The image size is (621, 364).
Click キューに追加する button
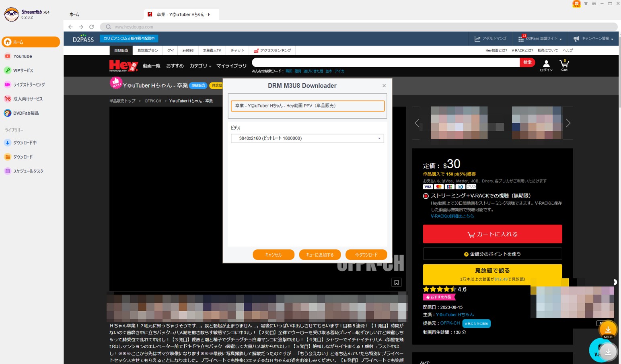click(320, 255)
